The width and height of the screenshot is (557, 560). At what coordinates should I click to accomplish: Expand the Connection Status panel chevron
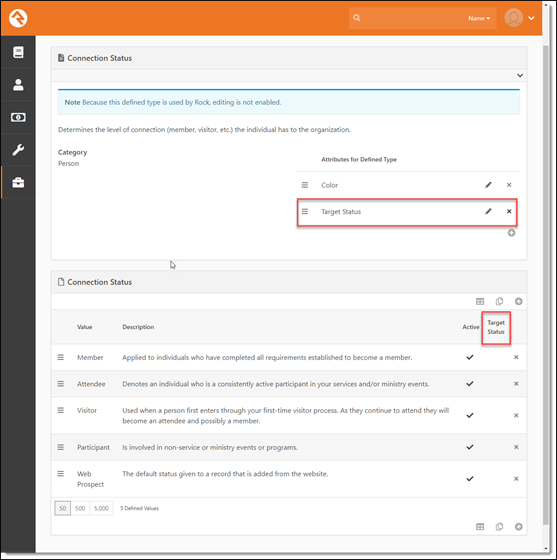pyautogui.click(x=520, y=75)
